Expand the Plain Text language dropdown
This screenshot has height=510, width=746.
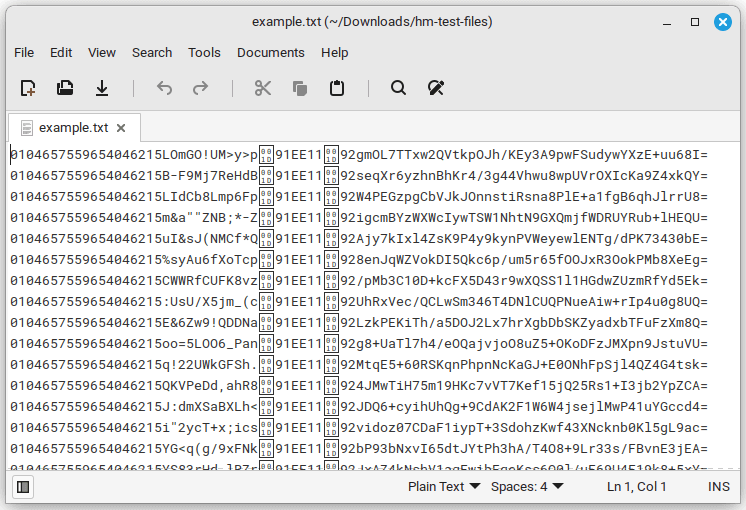443,487
